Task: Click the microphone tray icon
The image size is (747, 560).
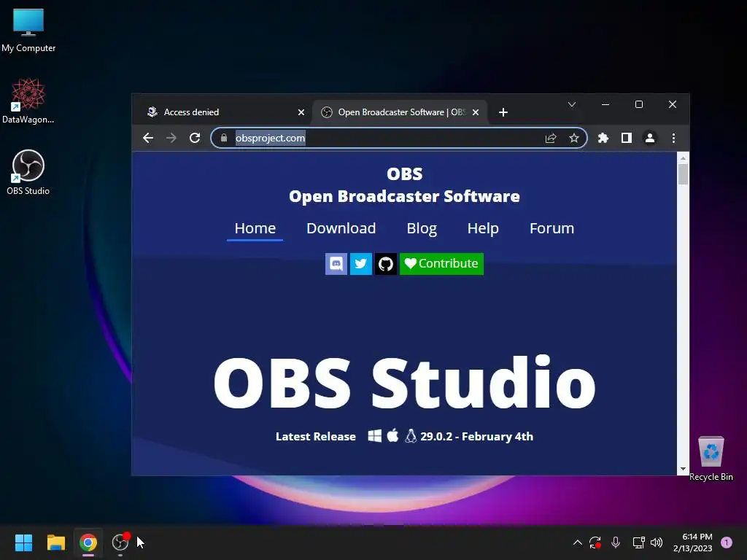Action: pos(616,542)
